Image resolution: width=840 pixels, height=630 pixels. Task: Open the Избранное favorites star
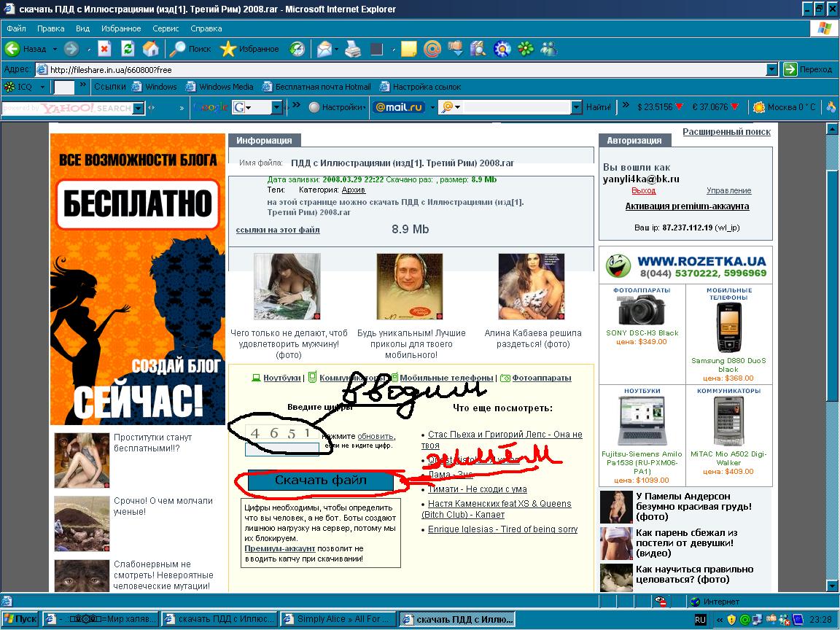point(249,49)
